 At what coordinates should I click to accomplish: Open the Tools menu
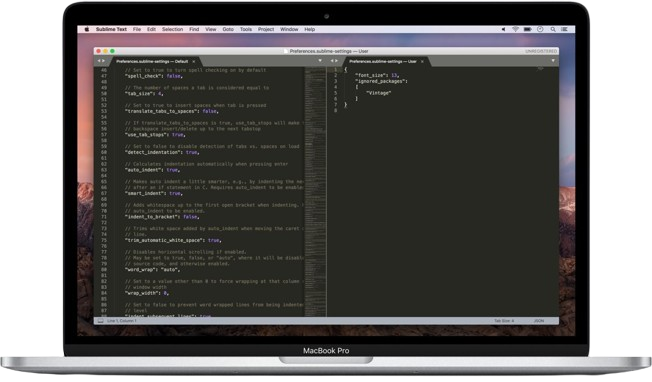click(x=246, y=30)
